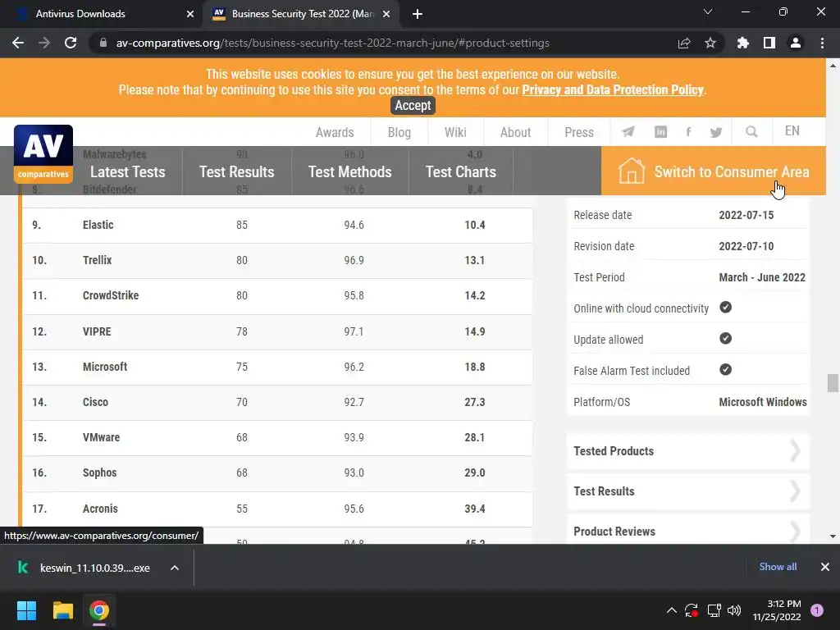
Task: Close the downloads bar
Action: click(x=825, y=567)
